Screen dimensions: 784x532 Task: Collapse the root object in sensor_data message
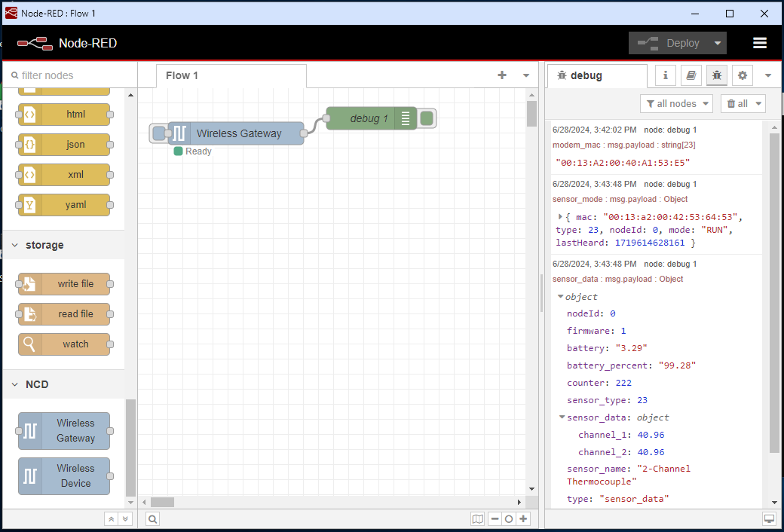pos(561,296)
